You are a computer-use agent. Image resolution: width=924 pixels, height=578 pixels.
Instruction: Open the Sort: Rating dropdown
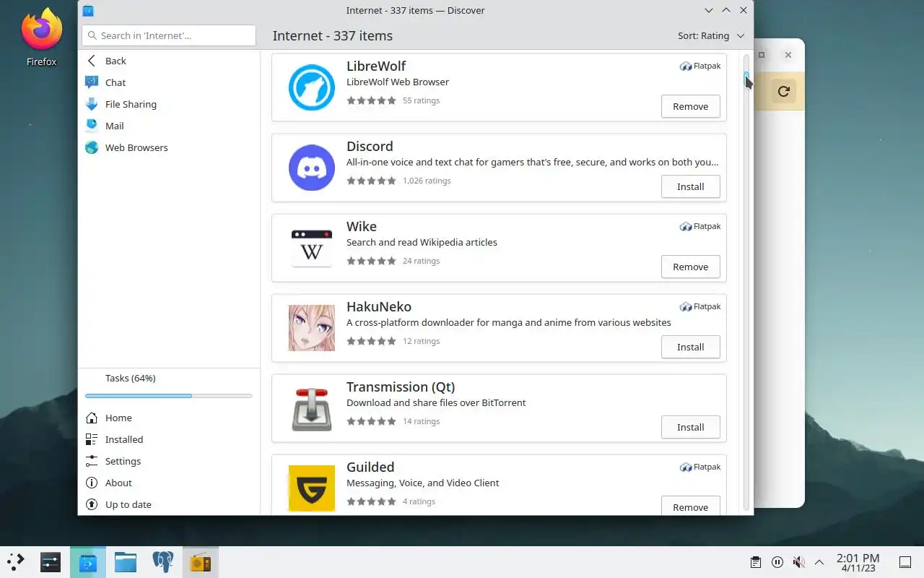tap(711, 35)
